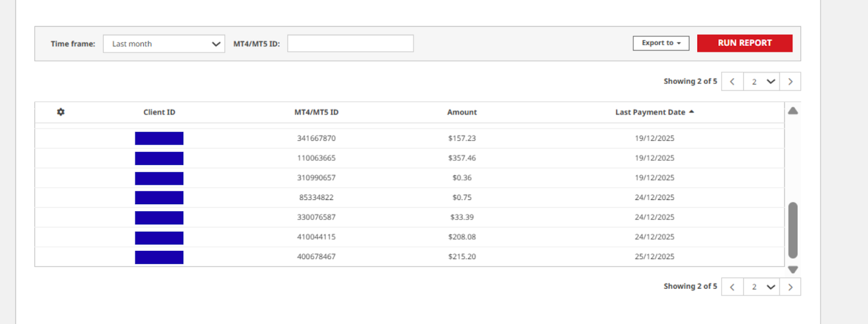Open the bottom page number dropdown
The height and width of the screenshot is (324, 868).
[x=762, y=287]
